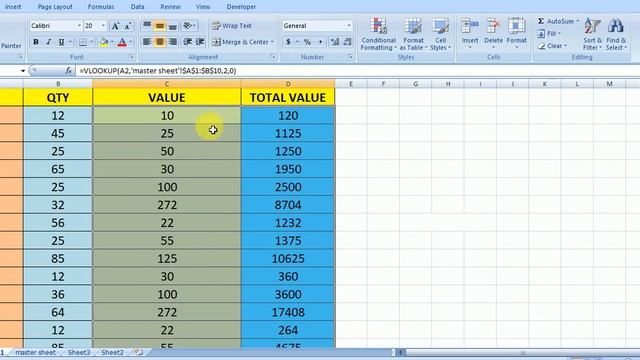640x360 pixels.
Task: Open text Orientation options
Action: click(189, 26)
